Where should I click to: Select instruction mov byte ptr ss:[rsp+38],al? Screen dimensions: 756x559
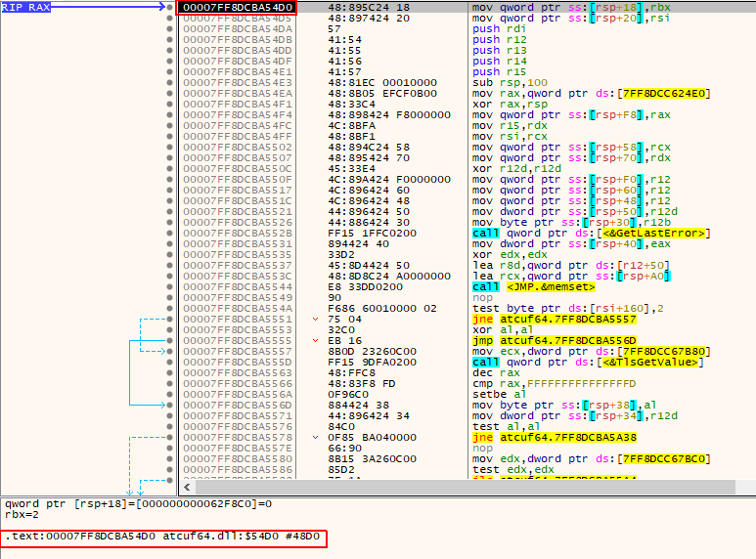[564, 405]
